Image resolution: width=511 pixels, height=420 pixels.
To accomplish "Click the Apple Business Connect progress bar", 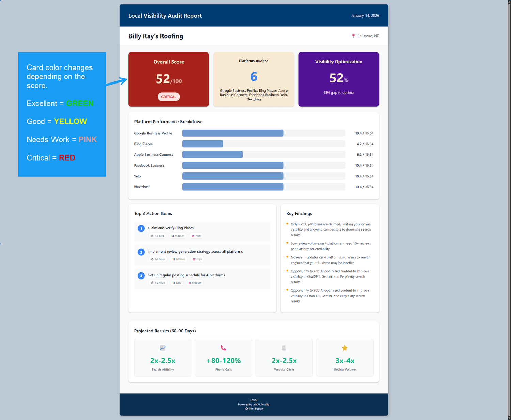I will click(x=264, y=155).
